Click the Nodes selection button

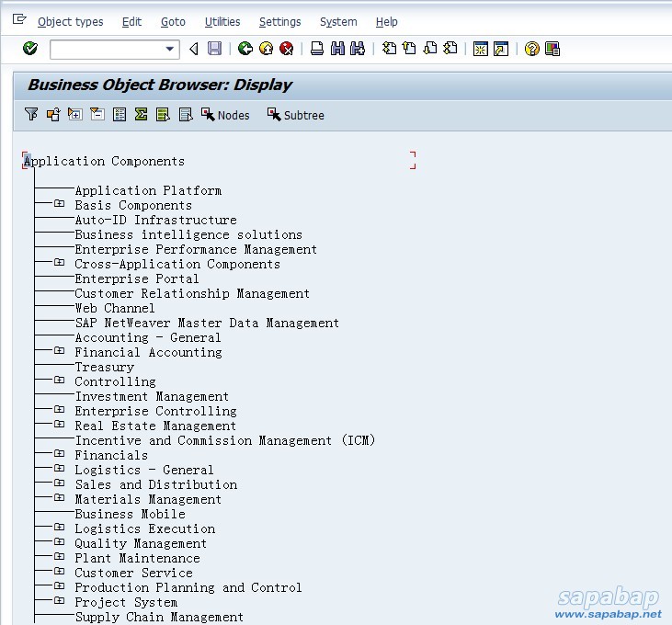(225, 115)
